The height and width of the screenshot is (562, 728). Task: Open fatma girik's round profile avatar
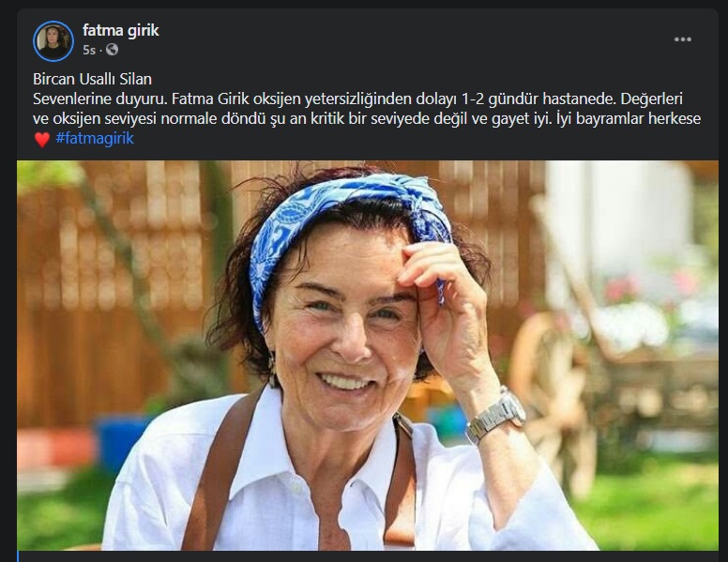click(x=53, y=41)
